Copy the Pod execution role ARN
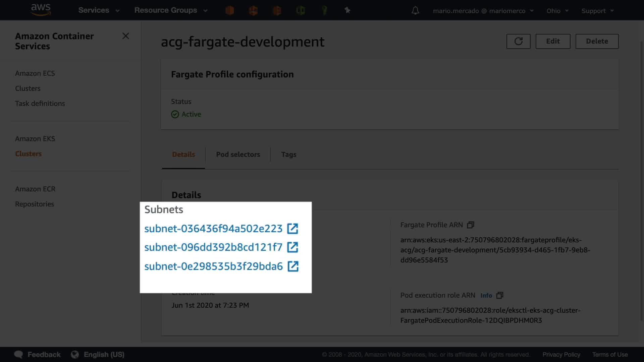The image size is (644, 362). coord(500,295)
